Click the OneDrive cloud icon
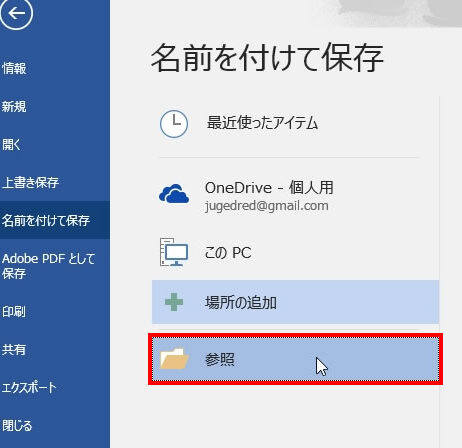Screen dimensions: 462x448 click(174, 194)
